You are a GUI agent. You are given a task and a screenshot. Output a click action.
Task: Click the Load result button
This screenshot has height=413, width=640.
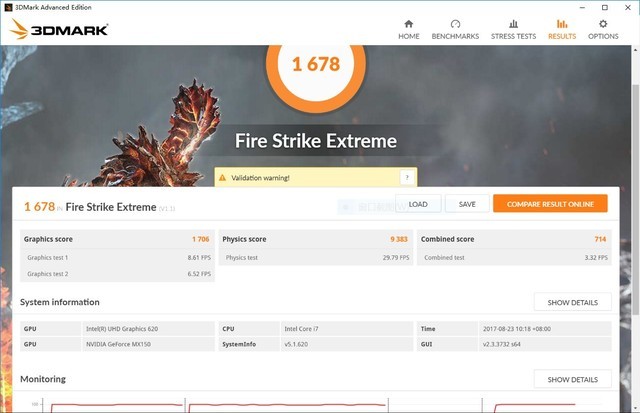(418, 204)
